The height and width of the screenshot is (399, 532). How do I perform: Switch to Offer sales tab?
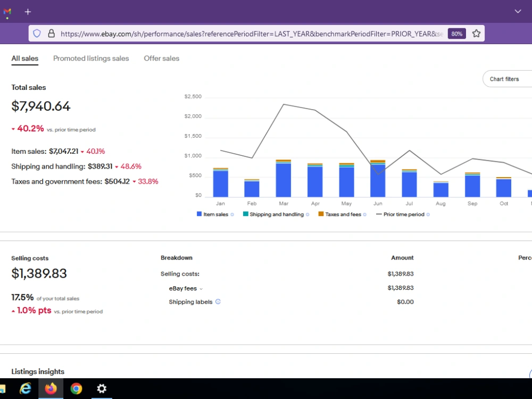162,59
